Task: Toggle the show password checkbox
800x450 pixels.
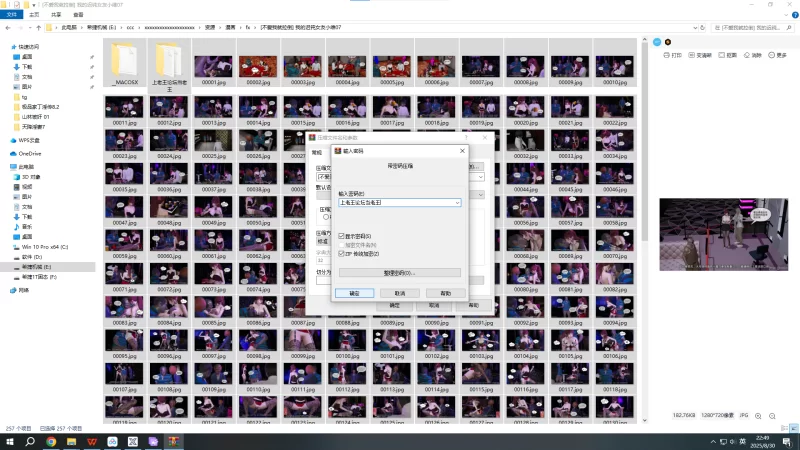Action: coord(341,236)
